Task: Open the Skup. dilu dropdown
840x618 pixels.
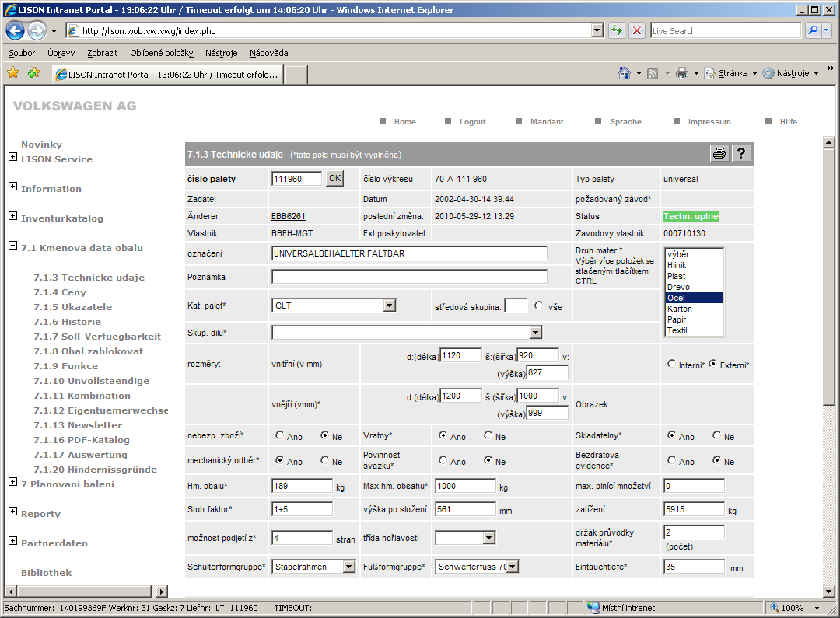Action: pyautogui.click(x=536, y=333)
